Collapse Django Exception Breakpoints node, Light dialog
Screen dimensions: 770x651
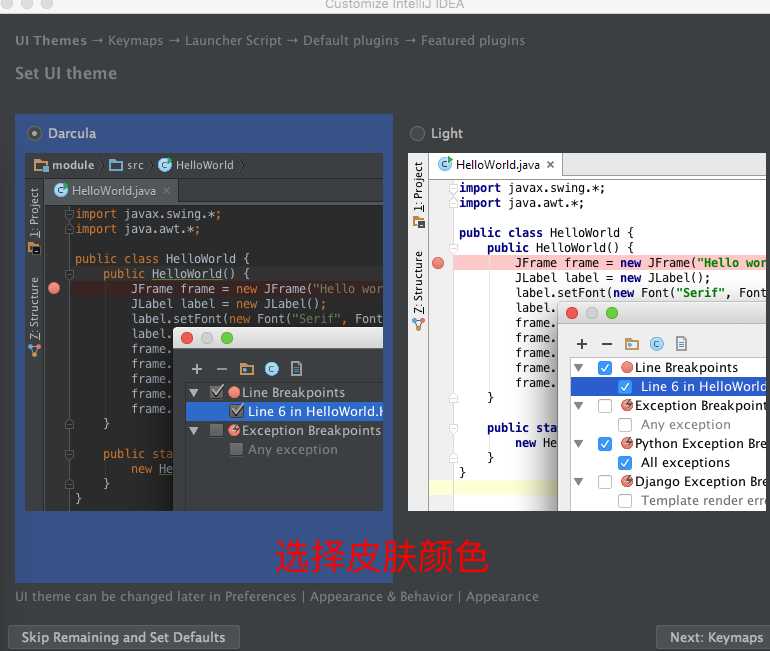[x=579, y=482]
